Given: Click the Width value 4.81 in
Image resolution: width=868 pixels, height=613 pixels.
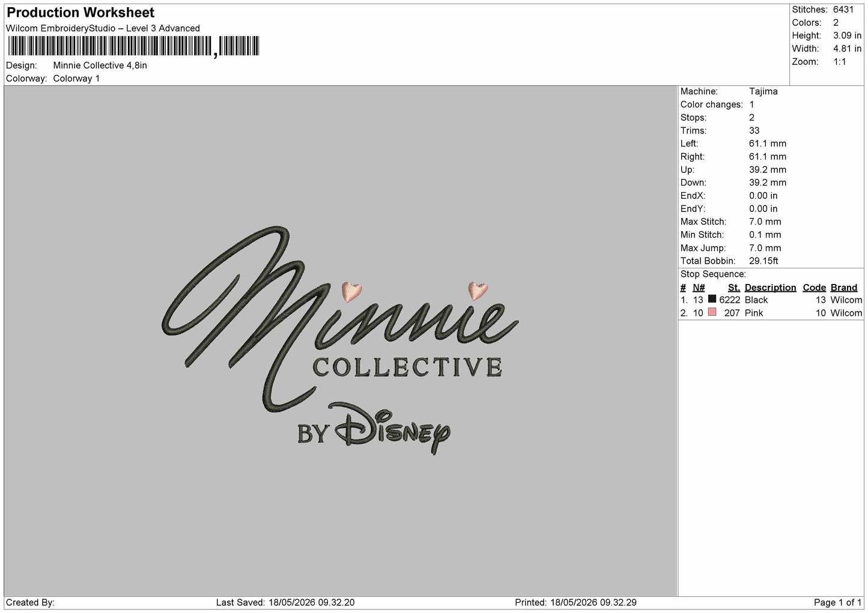Looking at the screenshot, I should (847, 49).
